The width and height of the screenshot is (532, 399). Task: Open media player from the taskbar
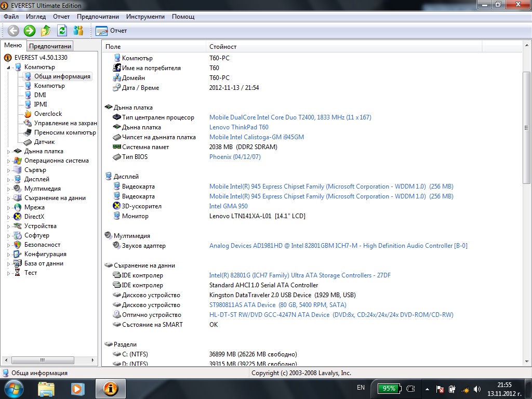[x=77, y=389]
